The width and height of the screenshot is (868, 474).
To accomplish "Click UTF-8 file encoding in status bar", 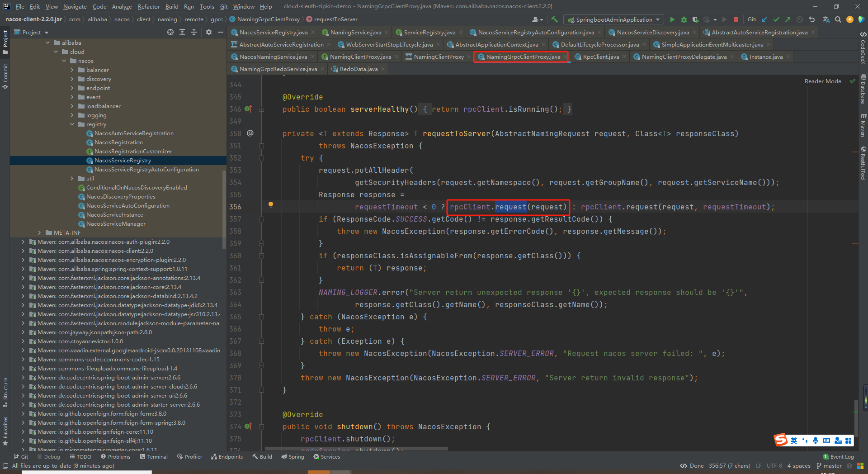I will click(x=774, y=466).
